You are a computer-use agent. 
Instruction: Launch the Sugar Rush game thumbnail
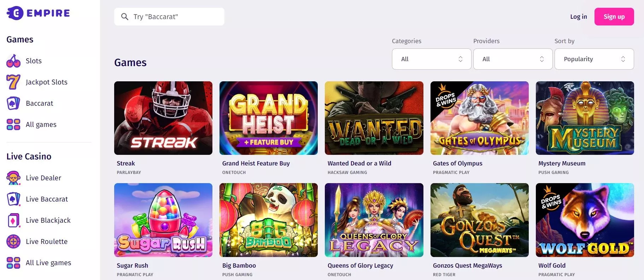(x=163, y=220)
